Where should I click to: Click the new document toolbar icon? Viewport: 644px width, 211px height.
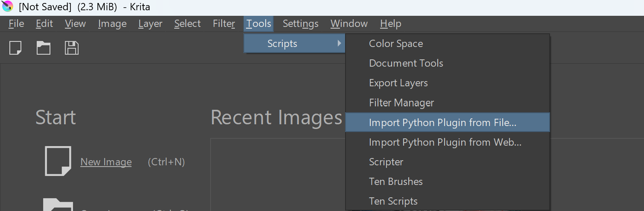15,48
